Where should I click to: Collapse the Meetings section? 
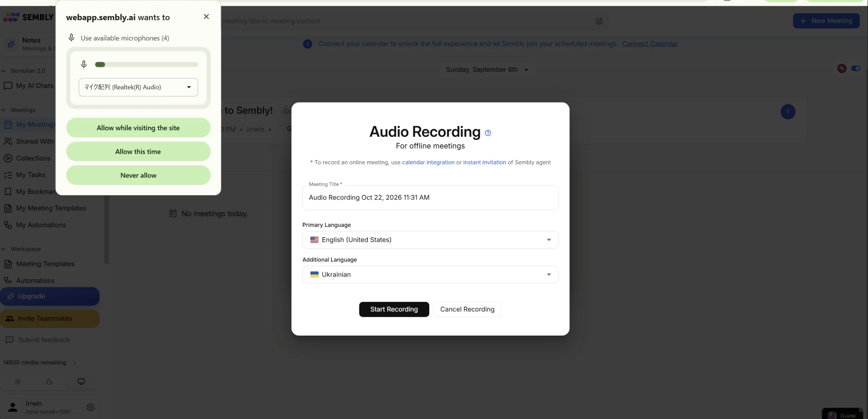tap(4, 110)
